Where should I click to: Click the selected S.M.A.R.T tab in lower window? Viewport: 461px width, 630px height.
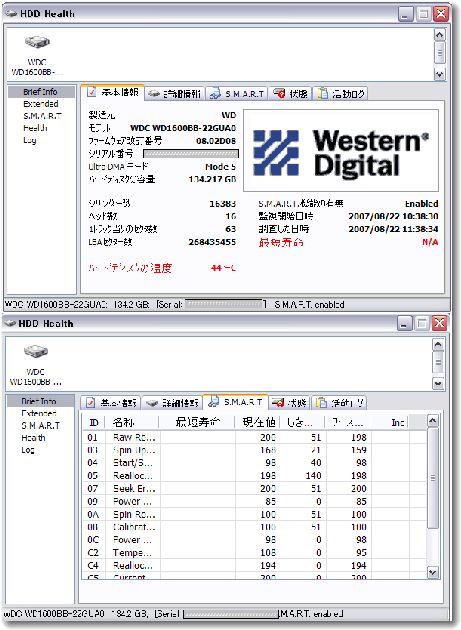point(236,401)
